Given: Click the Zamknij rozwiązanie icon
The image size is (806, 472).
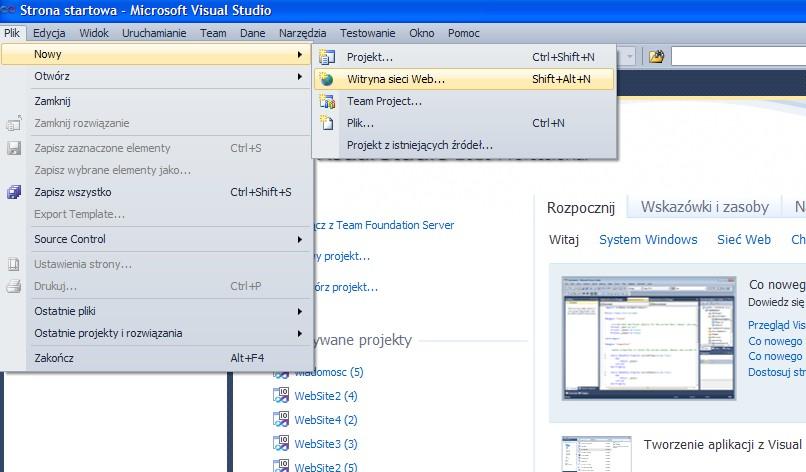Looking at the screenshot, I should (14, 123).
